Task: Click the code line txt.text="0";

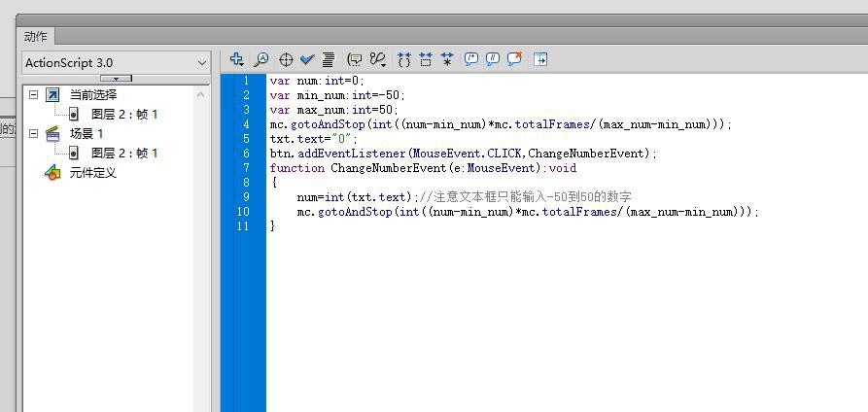Action: click(314, 138)
